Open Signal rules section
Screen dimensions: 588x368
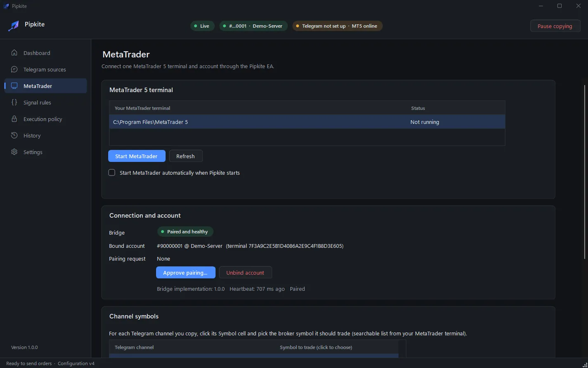click(46, 102)
